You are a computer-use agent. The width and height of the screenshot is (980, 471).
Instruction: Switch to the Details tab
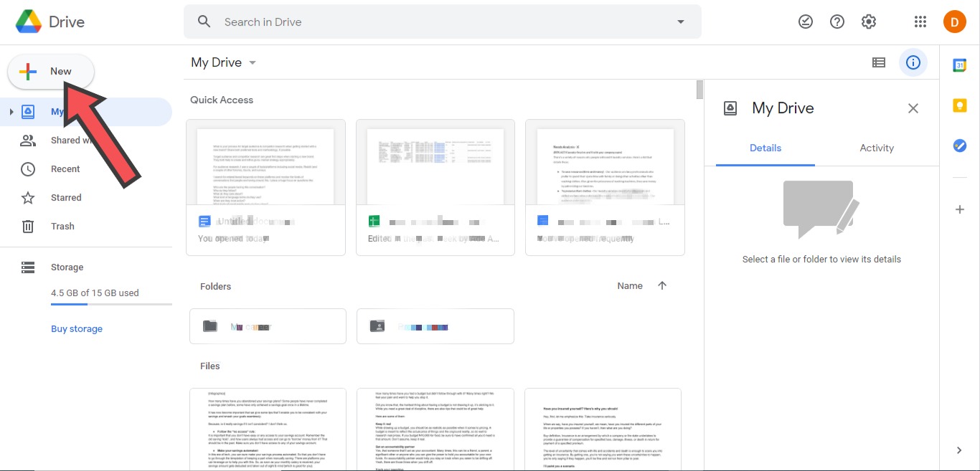coord(765,148)
